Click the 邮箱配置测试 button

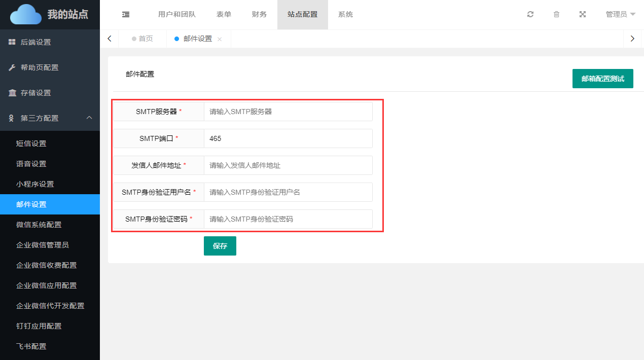coord(602,79)
